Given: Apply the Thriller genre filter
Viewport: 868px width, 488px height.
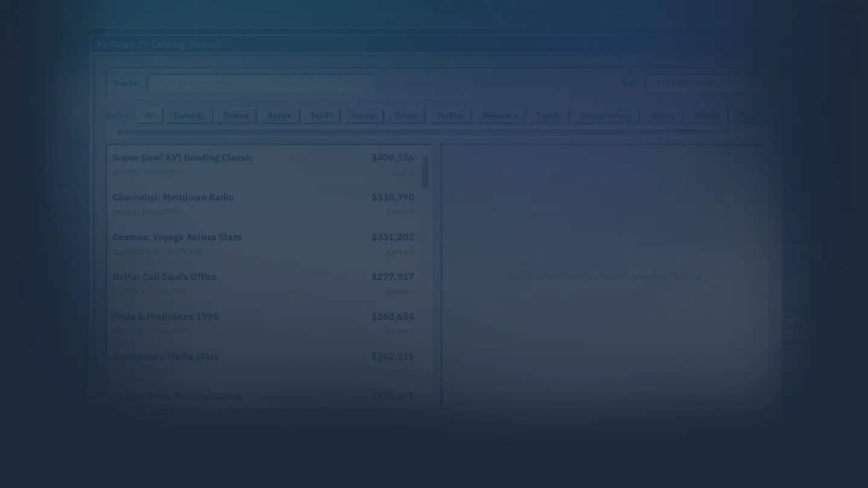Looking at the screenshot, I should [450, 115].
